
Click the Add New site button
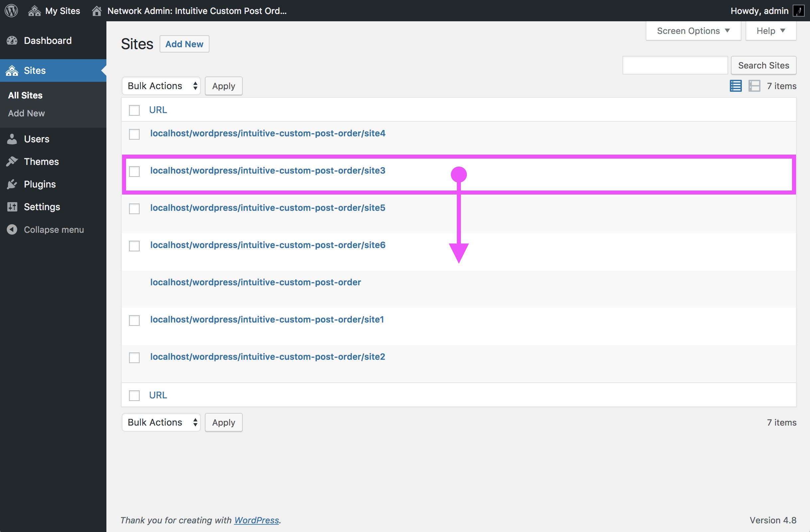185,43
